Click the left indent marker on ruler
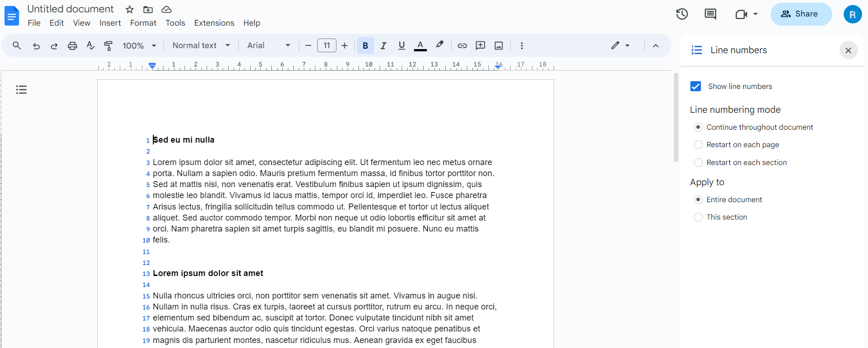 point(152,67)
